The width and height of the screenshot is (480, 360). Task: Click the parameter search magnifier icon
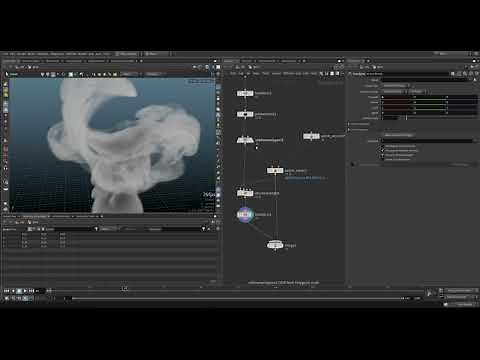point(465,74)
